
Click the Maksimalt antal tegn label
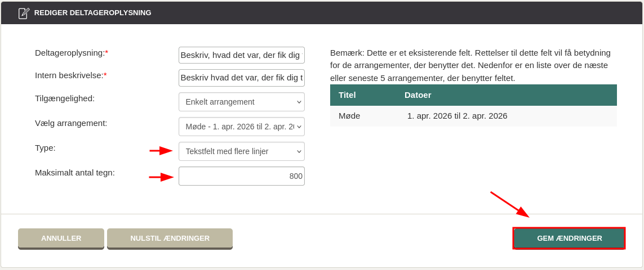point(75,173)
